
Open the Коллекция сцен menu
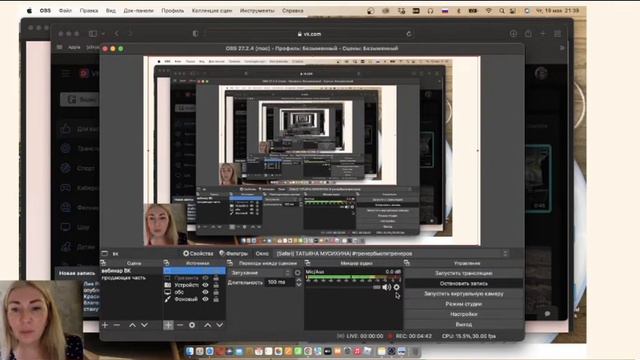pos(212,11)
